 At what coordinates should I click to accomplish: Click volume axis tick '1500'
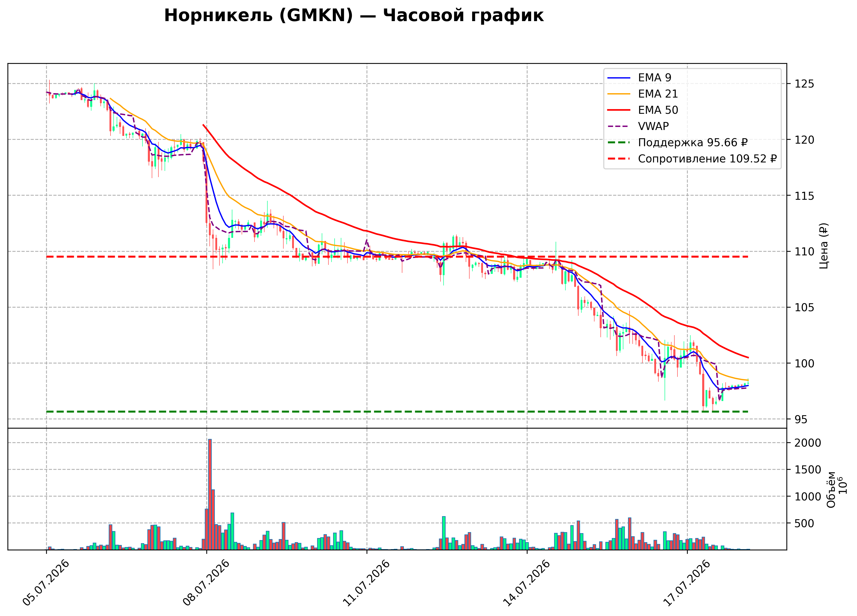point(808,470)
